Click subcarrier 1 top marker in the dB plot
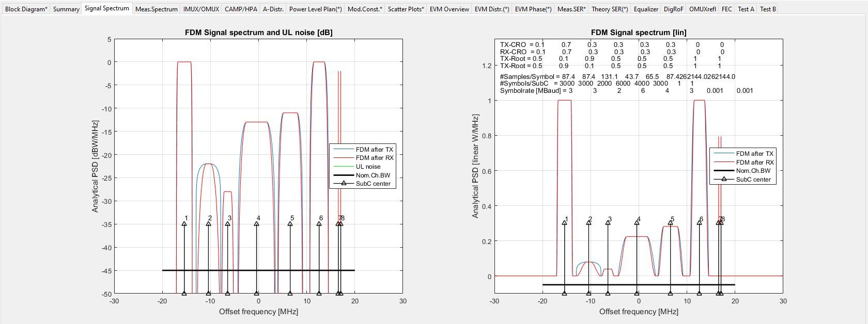This screenshot has width=868, height=324. pos(184,223)
